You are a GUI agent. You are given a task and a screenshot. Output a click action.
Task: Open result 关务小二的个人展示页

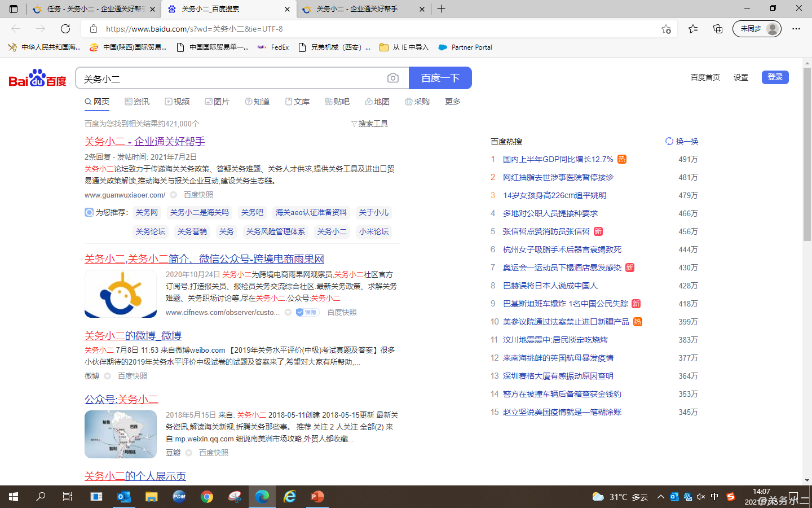(x=135, y=476)
